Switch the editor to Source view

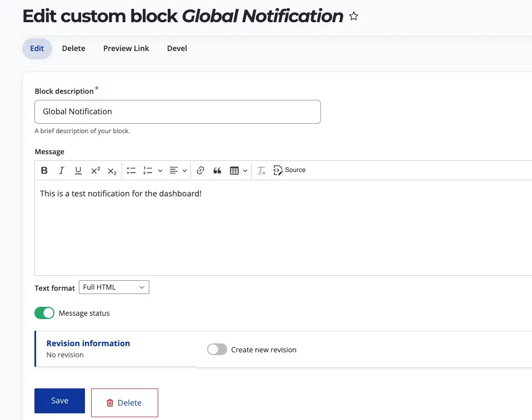point(289,170)
